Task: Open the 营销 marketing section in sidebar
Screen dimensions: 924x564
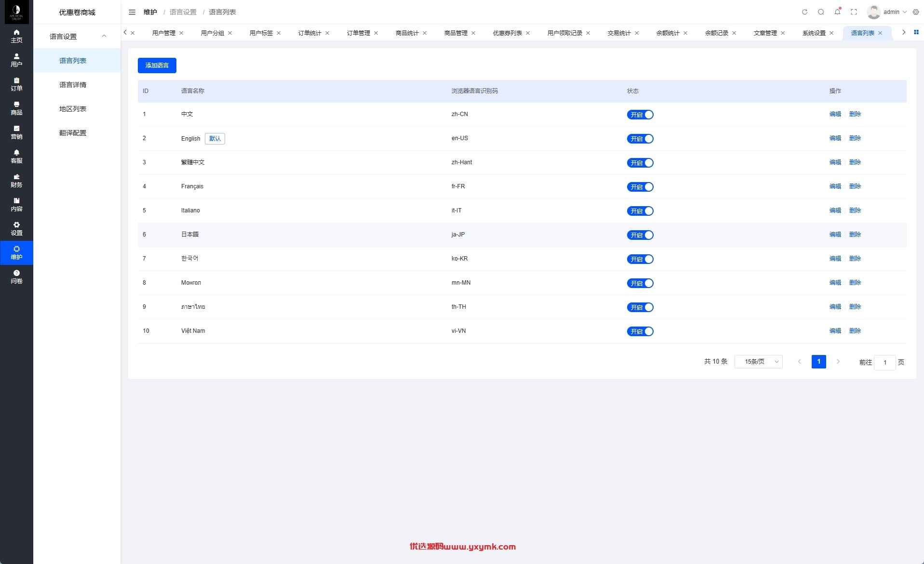Action: [x=16, y=132]
